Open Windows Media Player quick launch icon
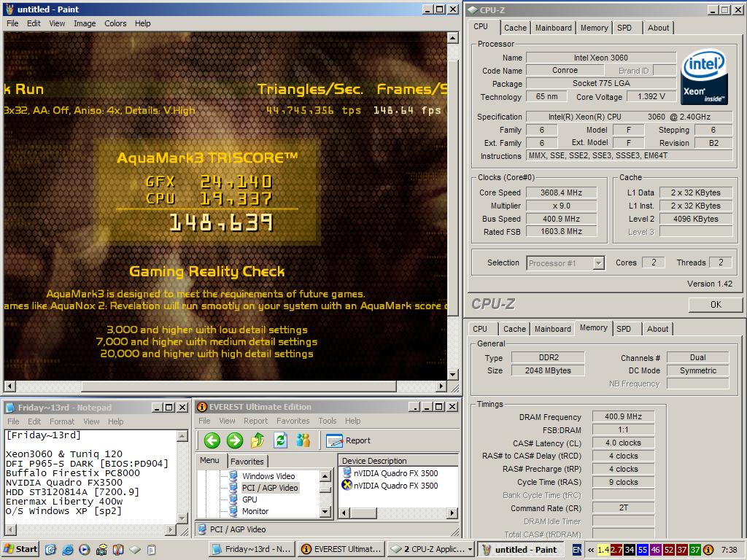This screenshot has height=560, width=747. [x=85, y=550]
